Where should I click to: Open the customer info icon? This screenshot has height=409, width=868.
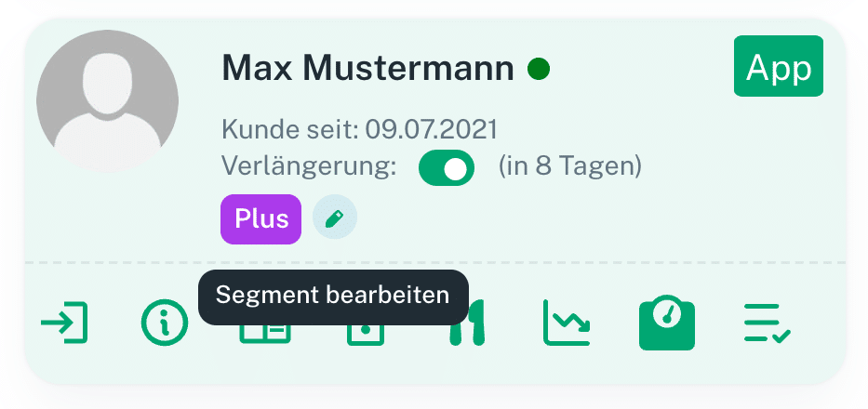tap(164, 323)
